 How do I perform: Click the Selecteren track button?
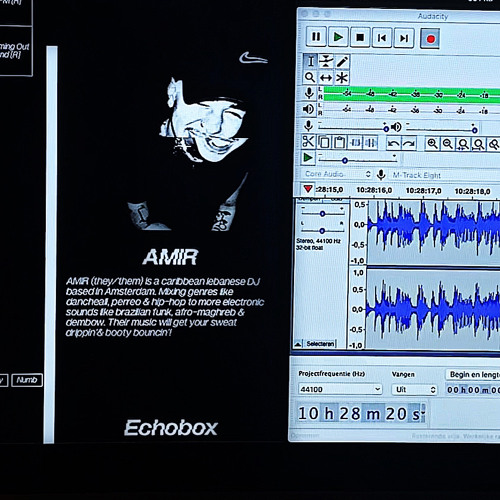click(320, 344)
